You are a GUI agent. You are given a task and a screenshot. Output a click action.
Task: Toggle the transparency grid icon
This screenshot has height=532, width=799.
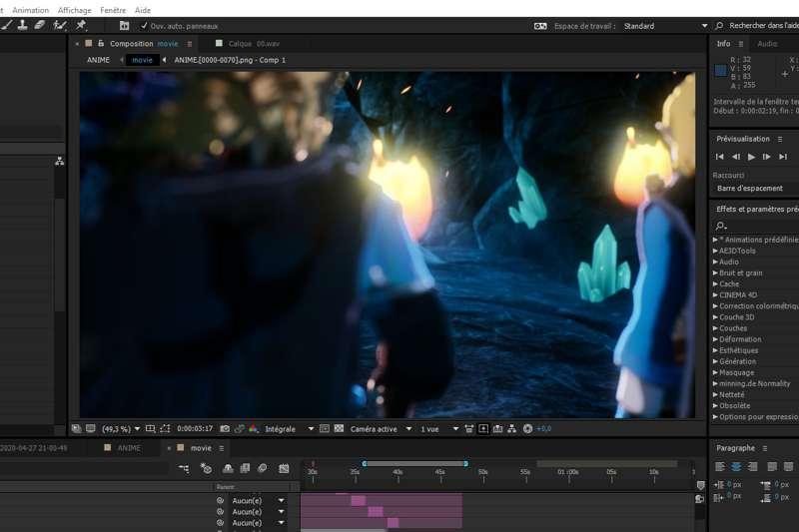click(x=339, y=429)
